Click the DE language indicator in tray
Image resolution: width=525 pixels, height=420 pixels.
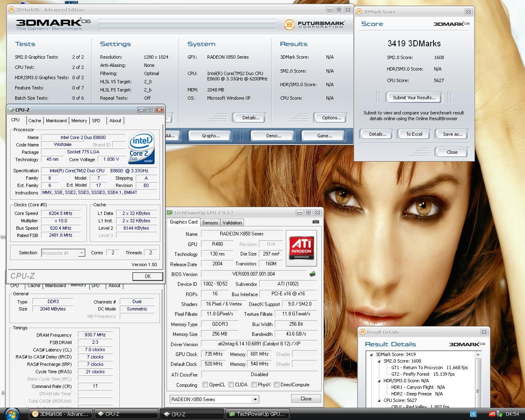(x=473, y=414)
